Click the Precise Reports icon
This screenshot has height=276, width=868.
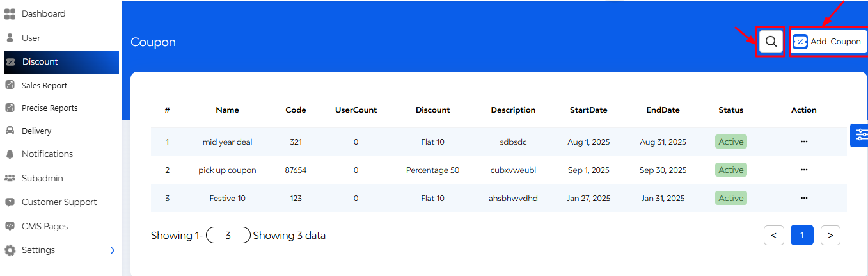(10, 108)
